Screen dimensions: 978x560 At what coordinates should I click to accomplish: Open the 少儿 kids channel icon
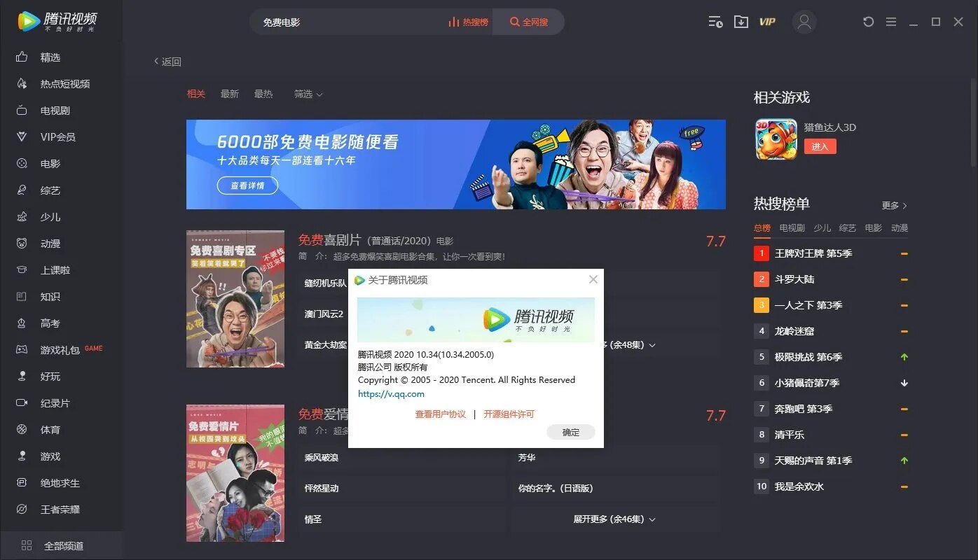coord(22,217)
